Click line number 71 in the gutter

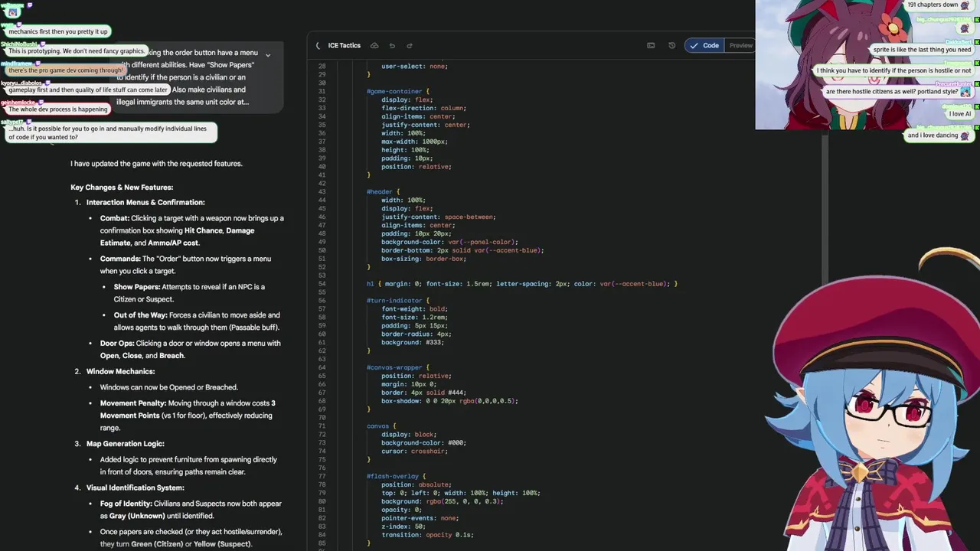(x=322, y=425)
